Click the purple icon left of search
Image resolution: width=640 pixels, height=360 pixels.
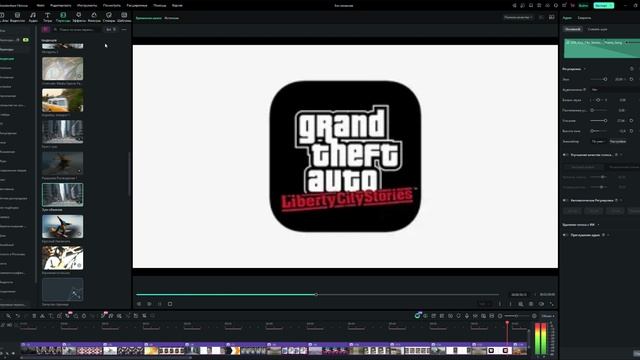tap(46, 29)
